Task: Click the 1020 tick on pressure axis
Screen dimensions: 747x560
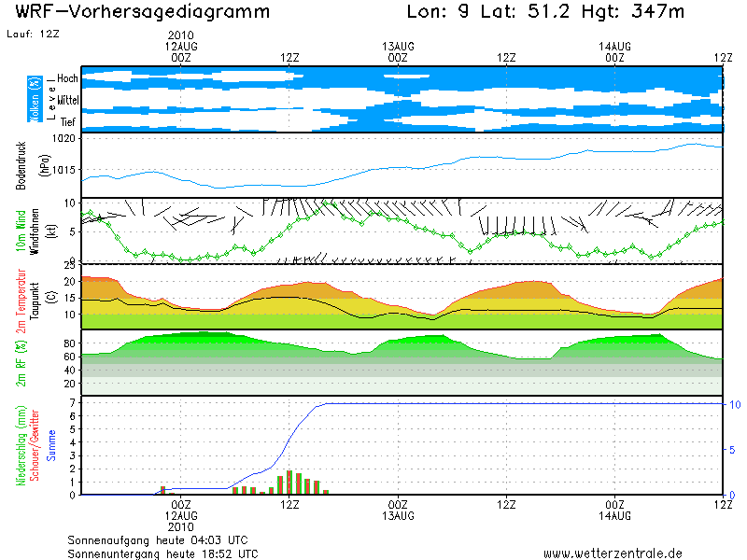Action: [64, 138]
